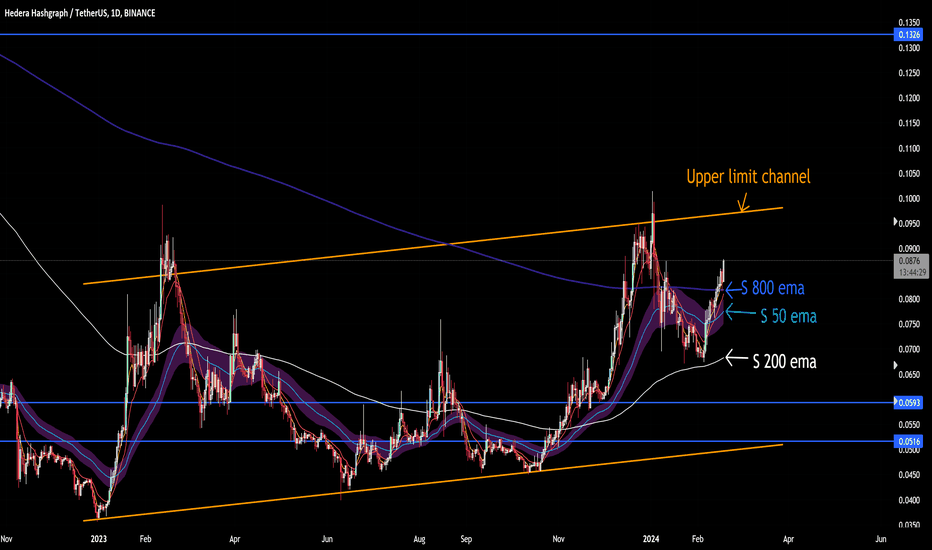The height and width of the screenshot is (550, 932).
Task: Select the 'Upper limit channel' text annotation
Action: [x=748, y=177]
